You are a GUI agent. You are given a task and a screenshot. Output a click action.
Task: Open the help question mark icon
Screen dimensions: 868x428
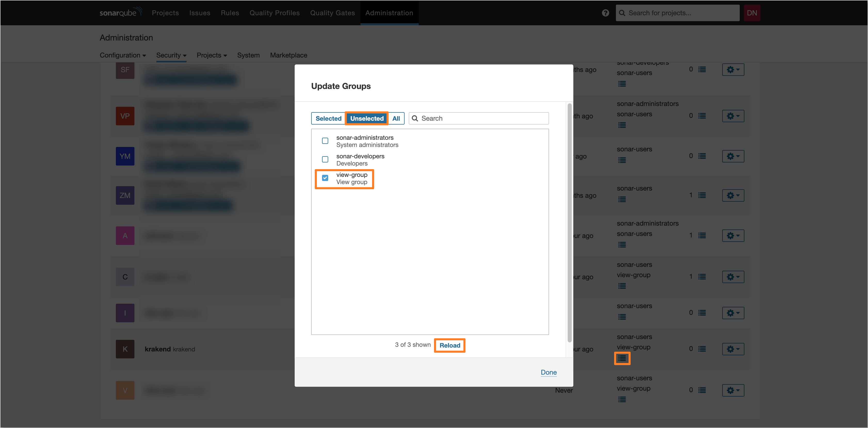605,12
